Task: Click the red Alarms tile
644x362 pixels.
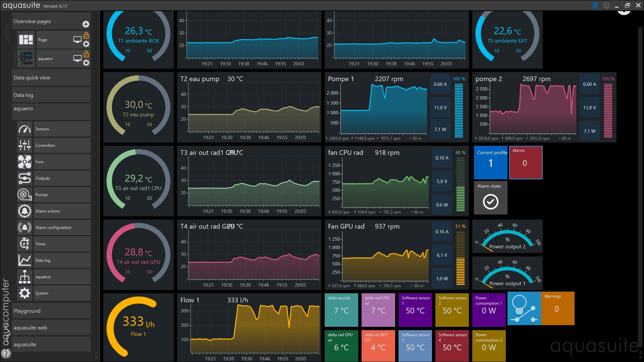Action: pos(526,163)
